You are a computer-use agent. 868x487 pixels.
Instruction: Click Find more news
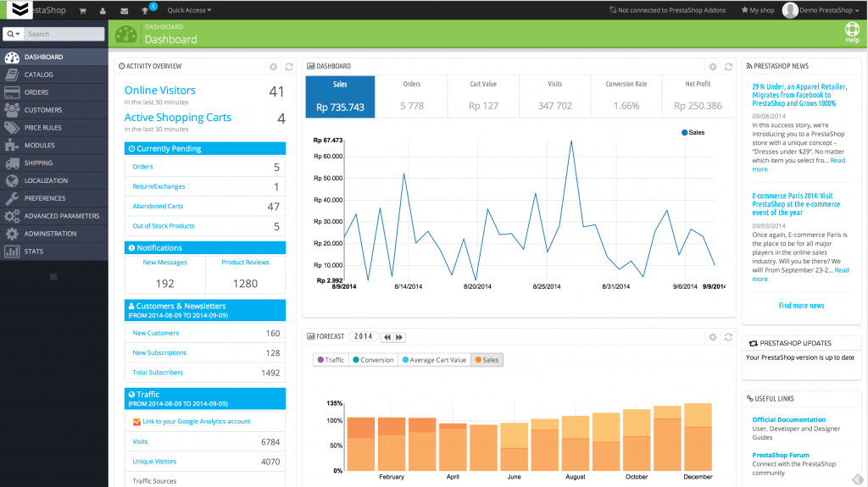pos(801,306)
